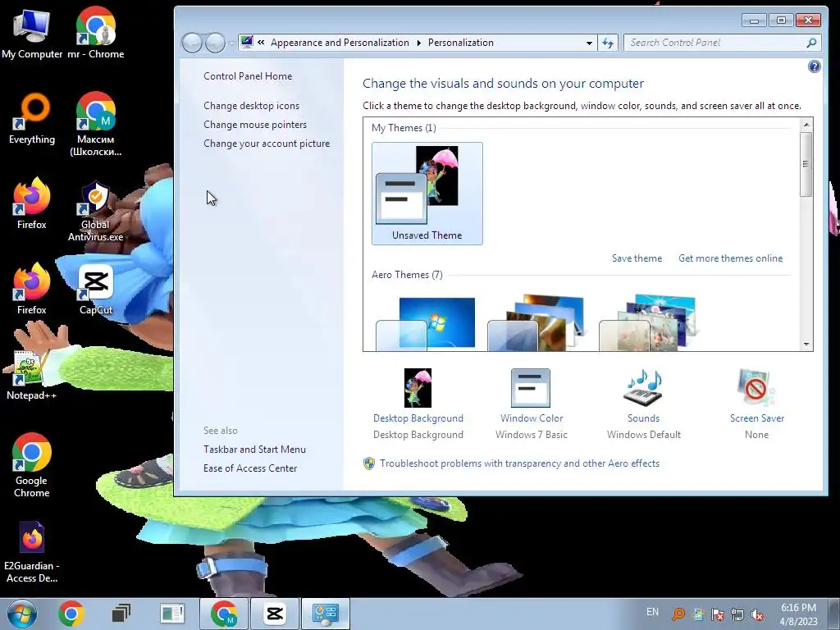The width and height of the screenshot is (840, 630).
Task: Open the taskbar program next to window switcher
Action: pos(172,614)
